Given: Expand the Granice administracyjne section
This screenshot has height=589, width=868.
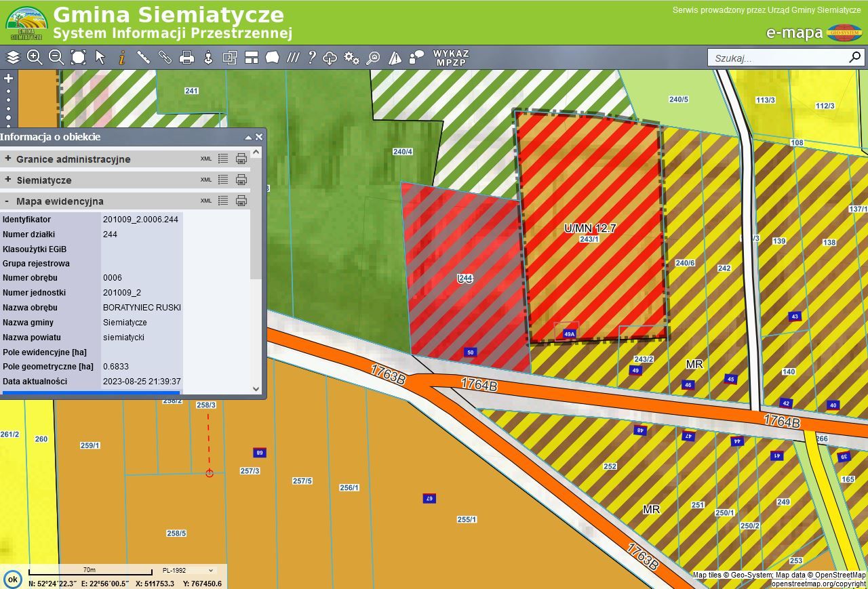Looking at the screenshot, I should coord(8,159).
